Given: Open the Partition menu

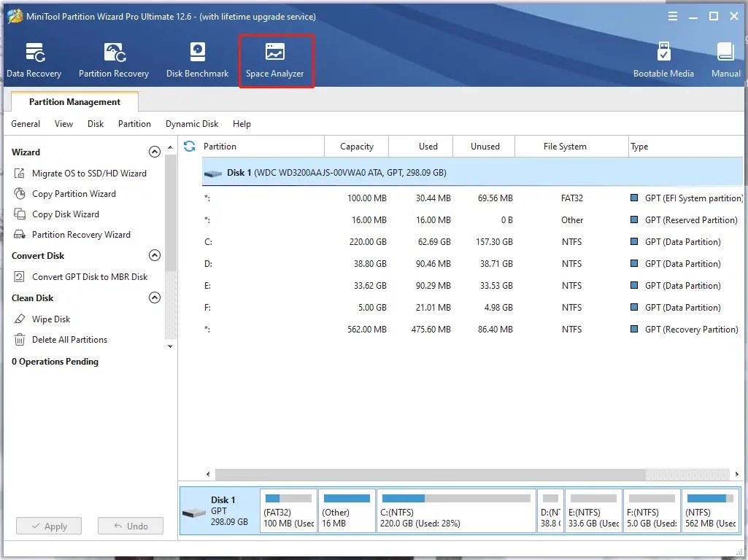Looking at the screenshot, I should click(x=134, y=124).
